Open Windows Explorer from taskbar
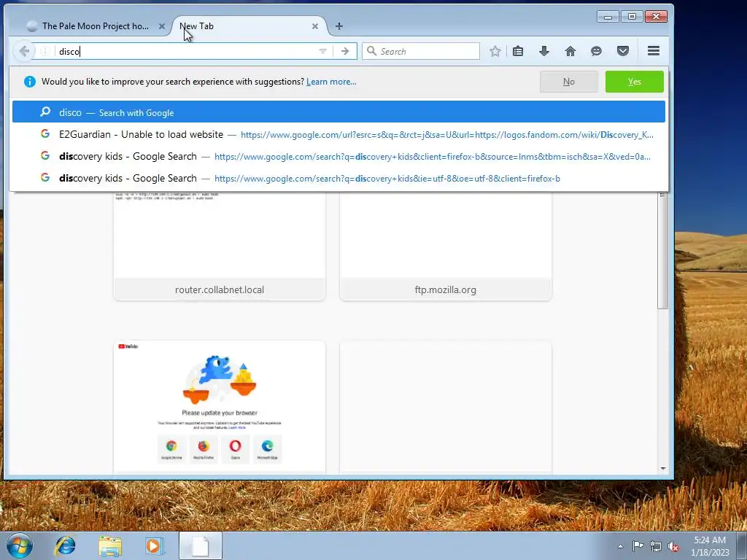 click(110, 545)
